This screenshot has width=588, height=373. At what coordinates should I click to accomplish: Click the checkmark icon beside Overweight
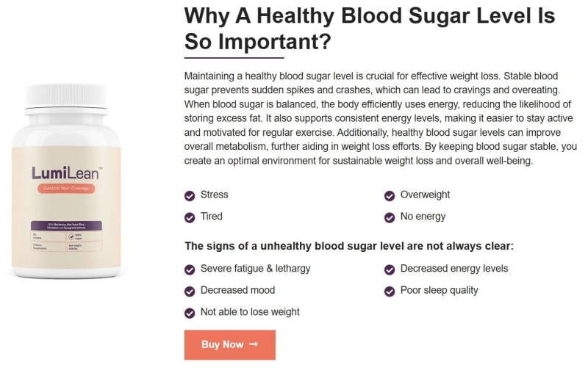390,195
